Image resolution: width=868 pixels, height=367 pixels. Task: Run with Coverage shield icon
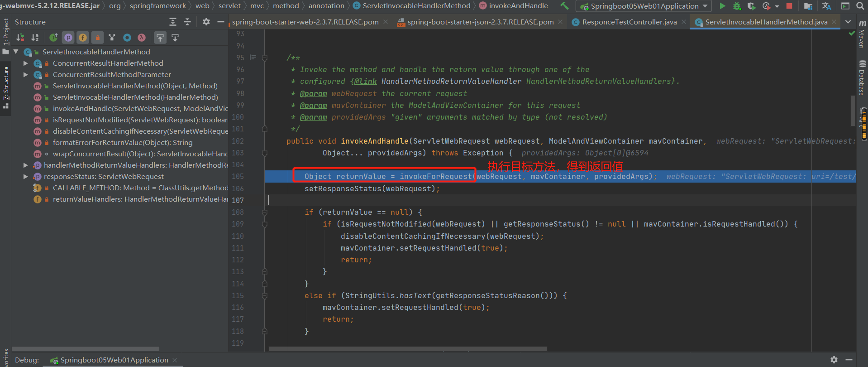751,6
